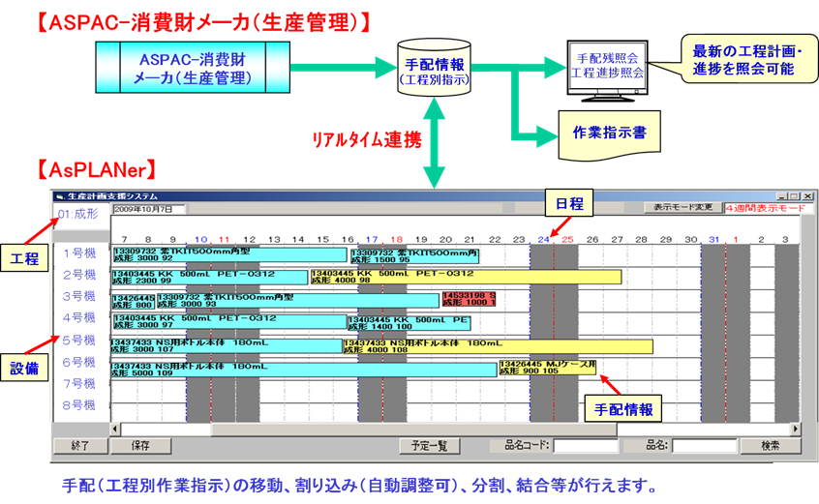Select the 成形 1500 95 bar on 1号機
Screen dimensions: 819x504
[414, 255]
